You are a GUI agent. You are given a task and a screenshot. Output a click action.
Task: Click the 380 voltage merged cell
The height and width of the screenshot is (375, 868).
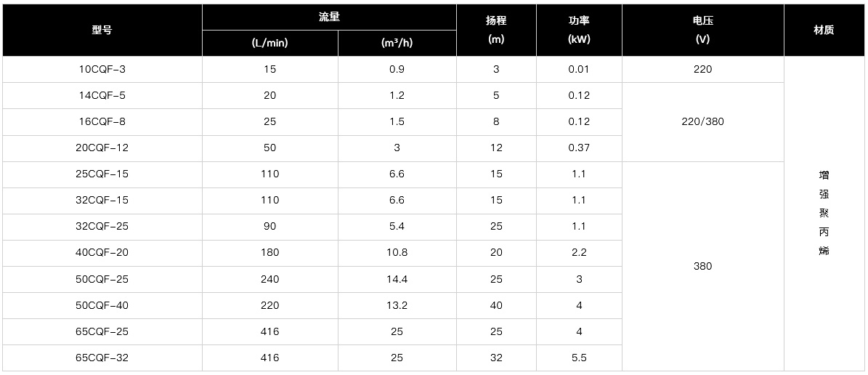(x=702, y=266)
